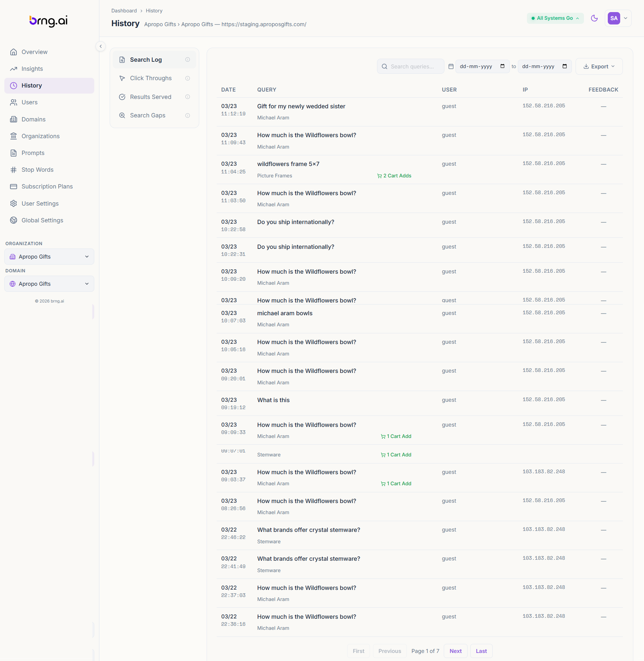Click the Picture Frames category label

(x=275, y=176)
